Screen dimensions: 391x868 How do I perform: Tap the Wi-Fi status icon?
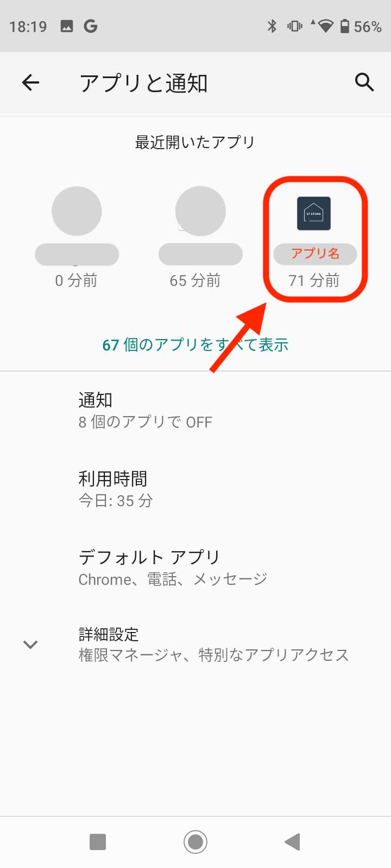pyautogui.click(x=325, y=26)
